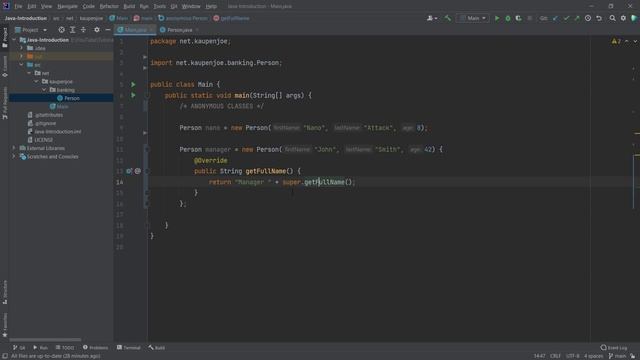Open the Terminal tool window

129,348
